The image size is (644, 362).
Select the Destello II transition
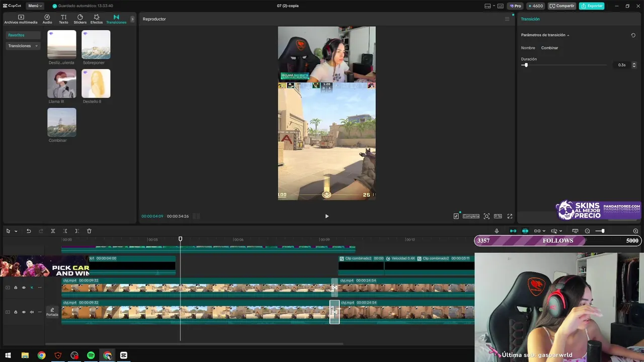click(96, 83)
